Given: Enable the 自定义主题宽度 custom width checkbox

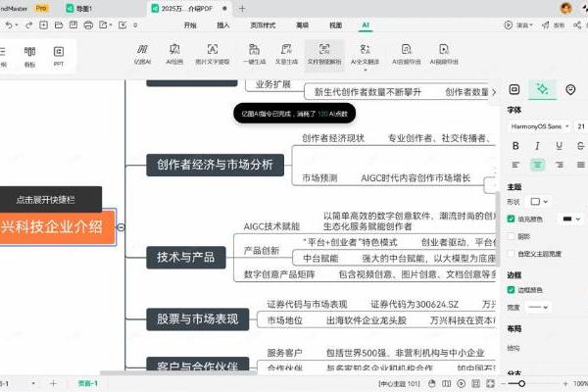Looking at the screenshot, I should point(511,254).
